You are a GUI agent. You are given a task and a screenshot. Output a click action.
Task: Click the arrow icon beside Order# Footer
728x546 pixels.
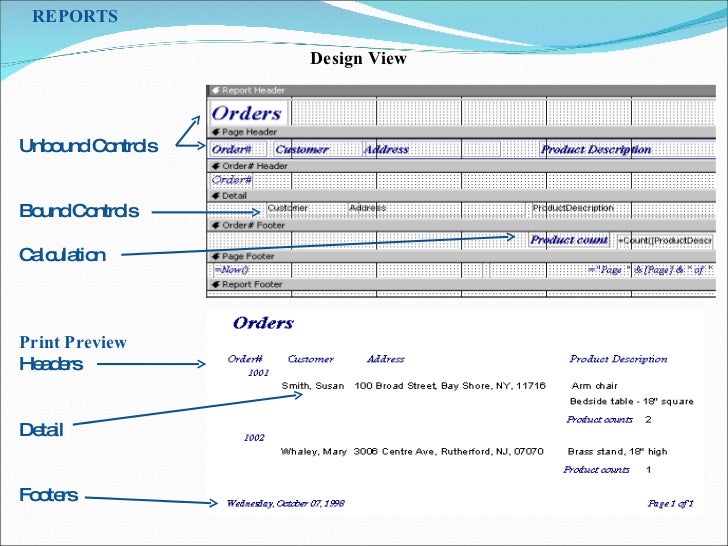(215, 226)
